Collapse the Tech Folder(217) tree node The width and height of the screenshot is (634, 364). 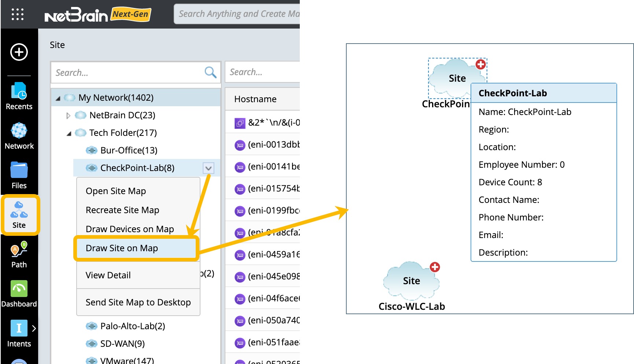click(x=69, y=133)
